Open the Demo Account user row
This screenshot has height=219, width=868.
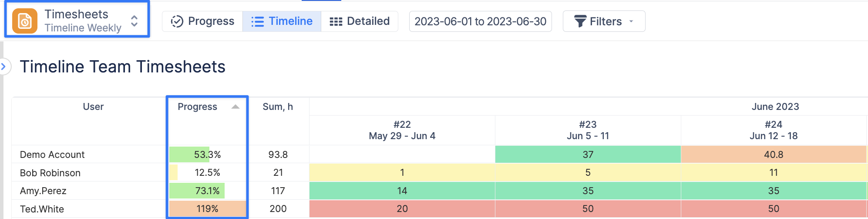point(52,154)
